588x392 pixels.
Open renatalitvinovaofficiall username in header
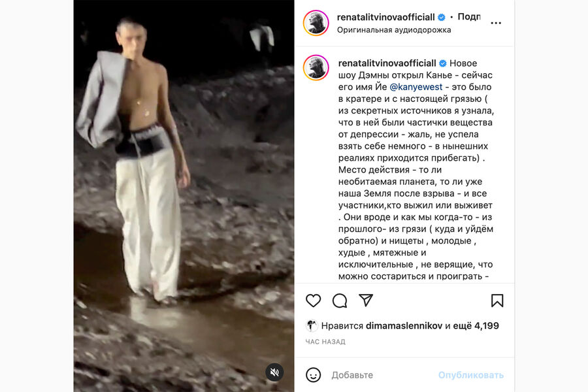pos(386,17)
